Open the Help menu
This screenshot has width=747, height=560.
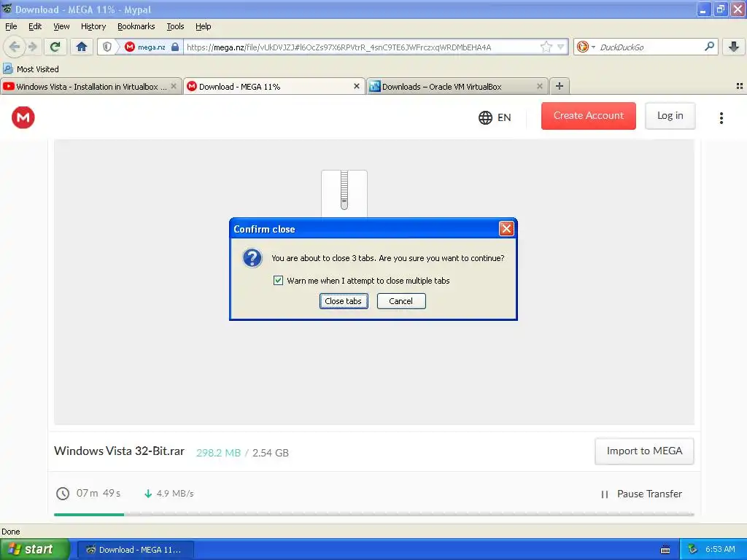pyautogui.click(x=203, y=26)
